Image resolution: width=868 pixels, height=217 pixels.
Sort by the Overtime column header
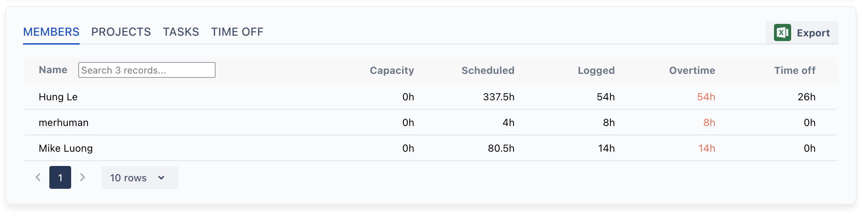pos(692,70)
